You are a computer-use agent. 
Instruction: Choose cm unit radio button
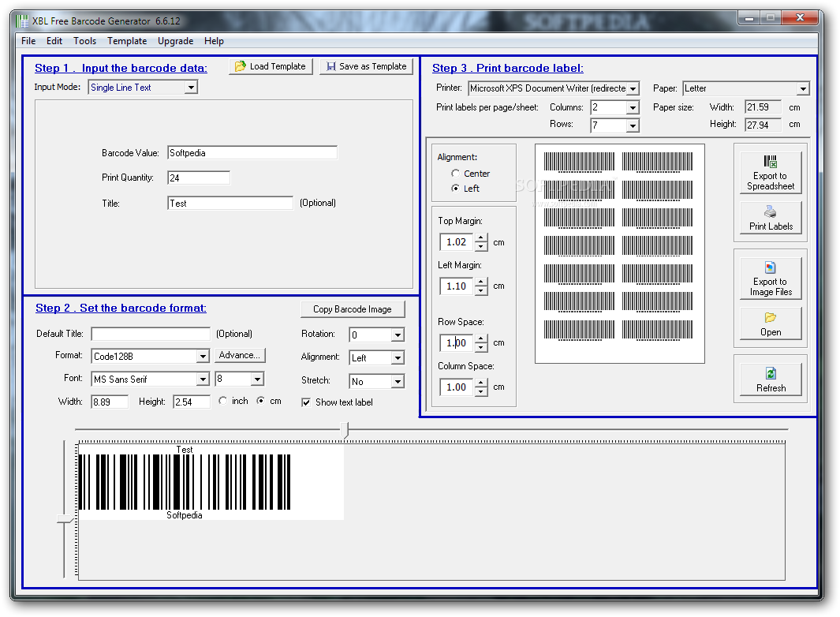click(260, 401)
